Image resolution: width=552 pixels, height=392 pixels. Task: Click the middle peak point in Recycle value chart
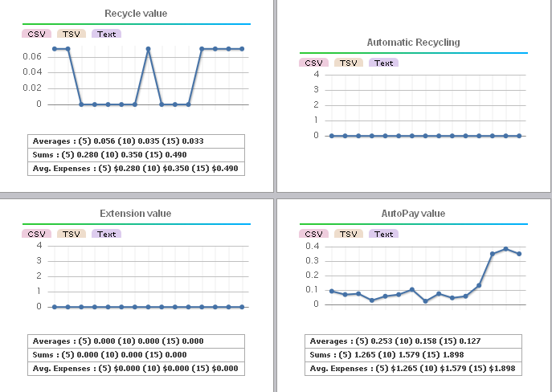pos(148,49)
